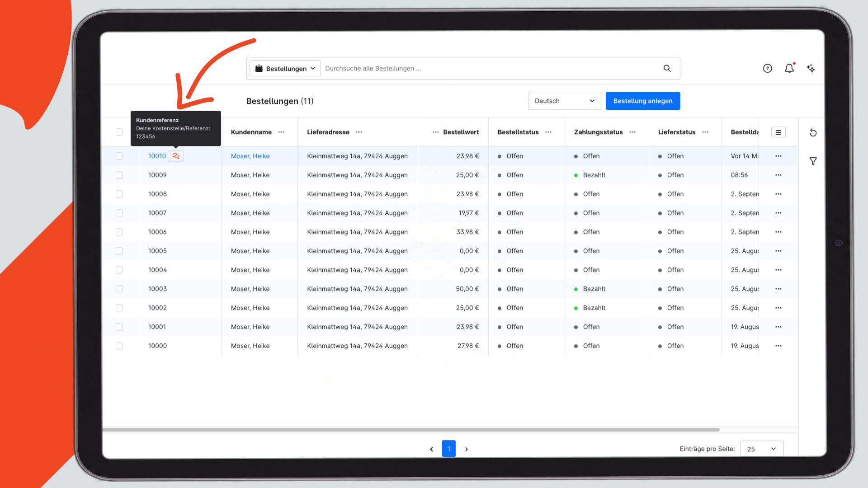Click the Bestellung anlegen button
Image resolution: width=868 pixels, height=488 pixels.
pos(643,101)
